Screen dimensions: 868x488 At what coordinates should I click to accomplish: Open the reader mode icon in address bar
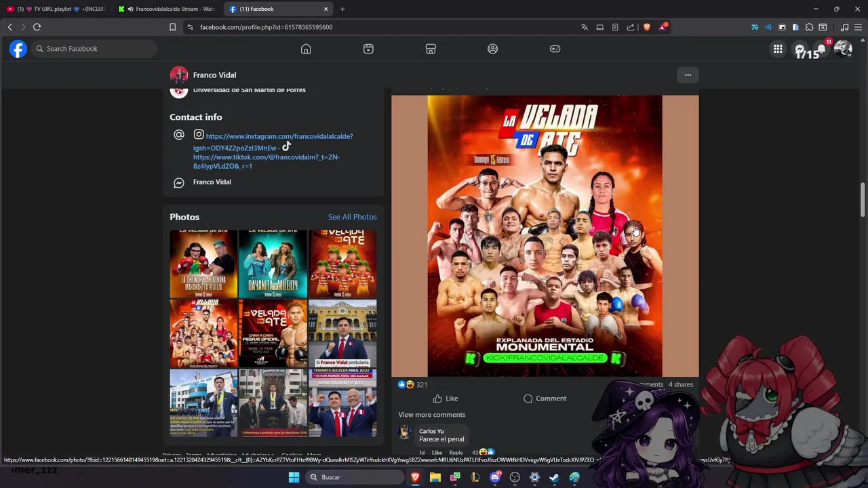tap(615, 27)
